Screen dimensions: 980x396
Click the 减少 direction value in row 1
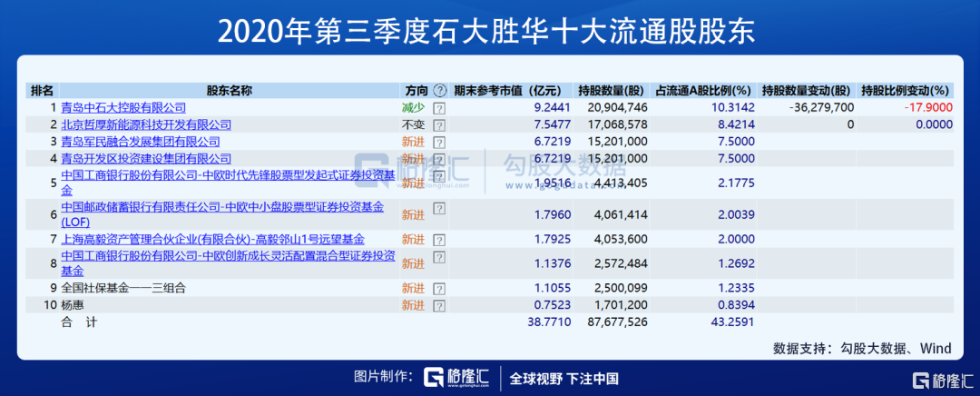[x=413, y=107]
